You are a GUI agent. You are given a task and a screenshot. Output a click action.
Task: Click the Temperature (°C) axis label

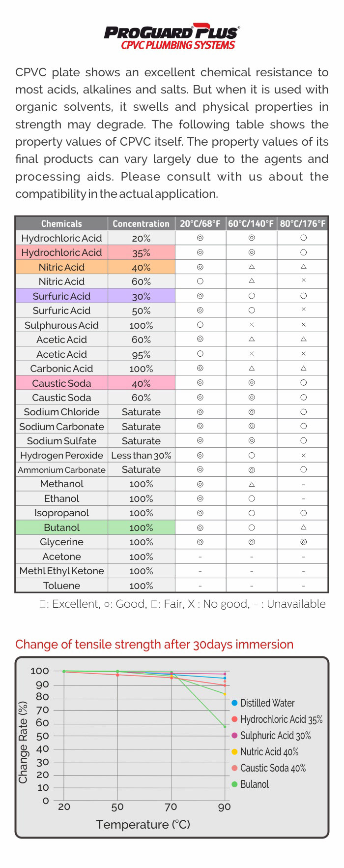pyautogui.click(x=143, y=824)
